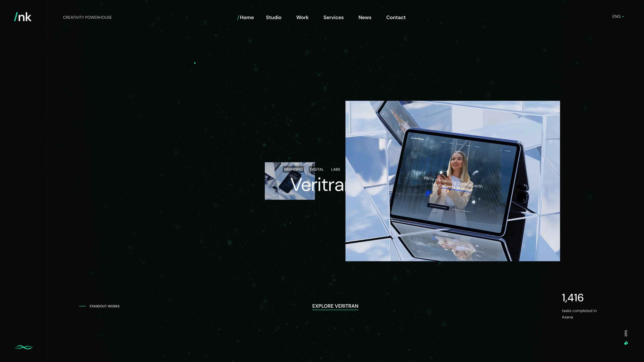Open the News menu item

(365, 17)
